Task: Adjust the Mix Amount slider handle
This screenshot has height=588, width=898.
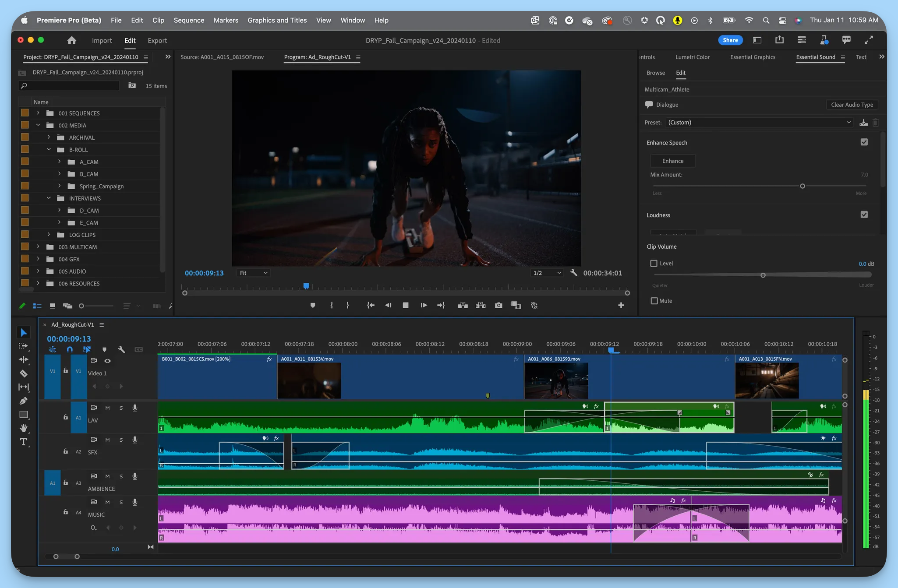Action: (x=802, y=186)
